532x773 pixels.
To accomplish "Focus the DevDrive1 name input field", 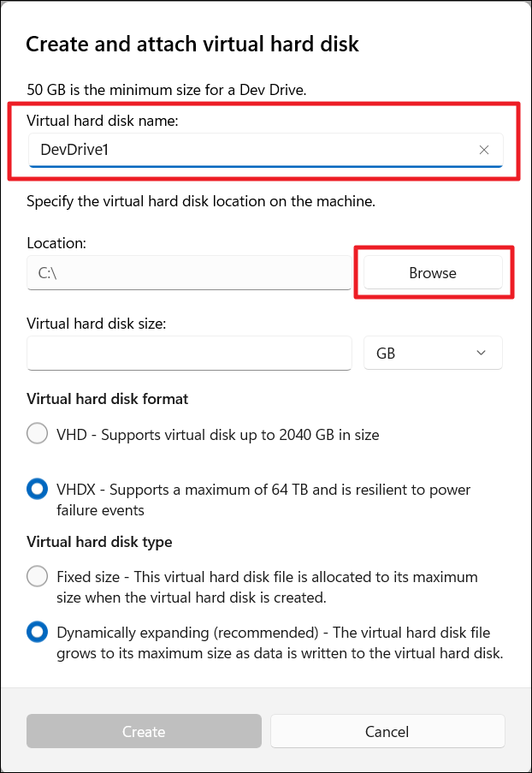I will point(248,150).
